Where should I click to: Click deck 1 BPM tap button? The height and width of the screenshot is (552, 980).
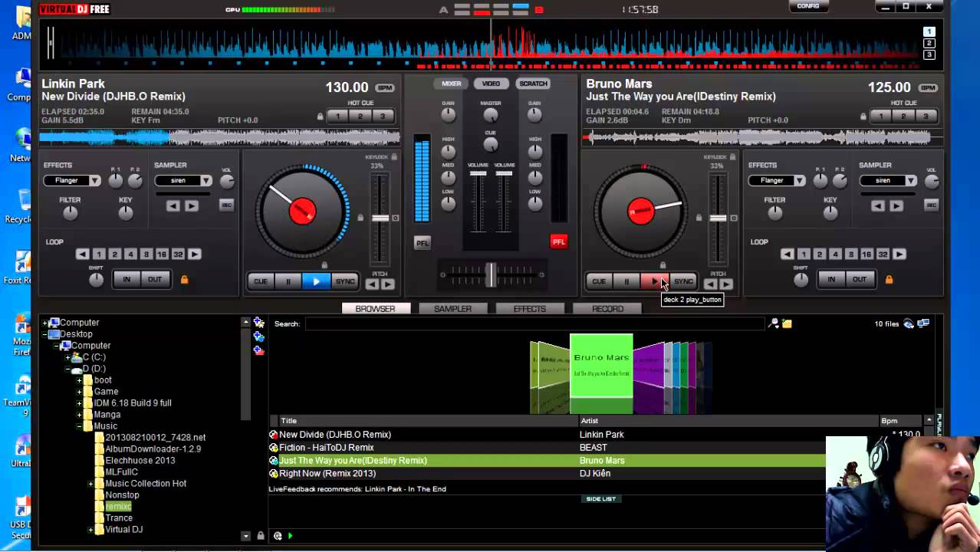point(385,88)
